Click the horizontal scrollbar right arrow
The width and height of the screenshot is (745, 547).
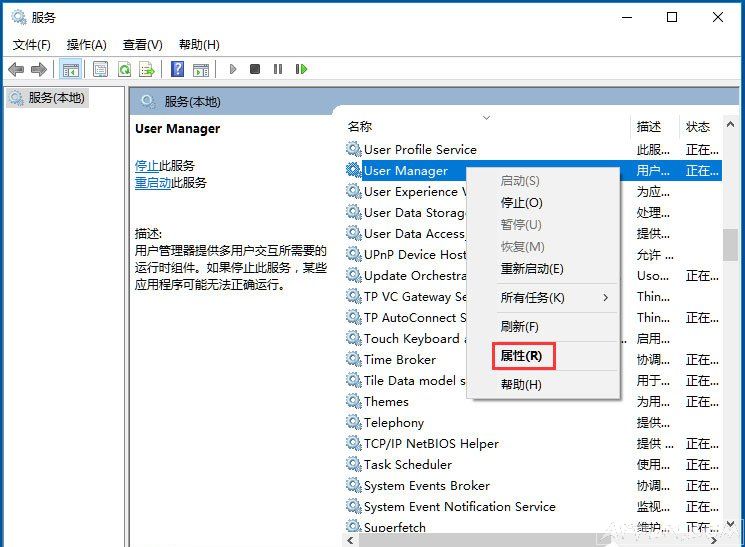coord(714,540)
